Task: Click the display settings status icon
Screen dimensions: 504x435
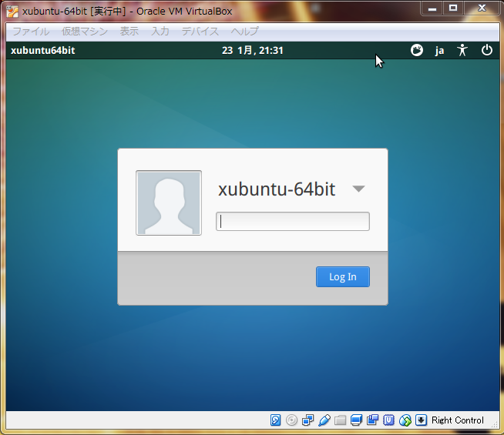Action: [x=357, y=420]
